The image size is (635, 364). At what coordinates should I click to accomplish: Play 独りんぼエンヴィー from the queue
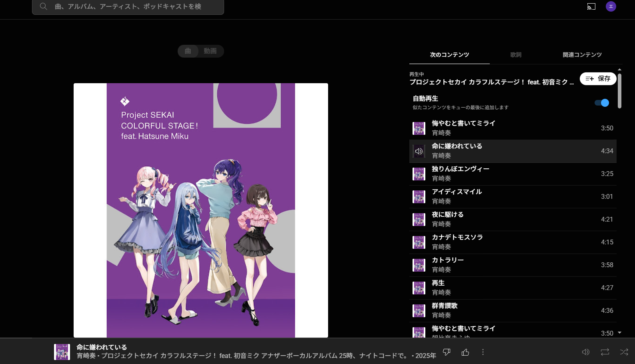513,174
